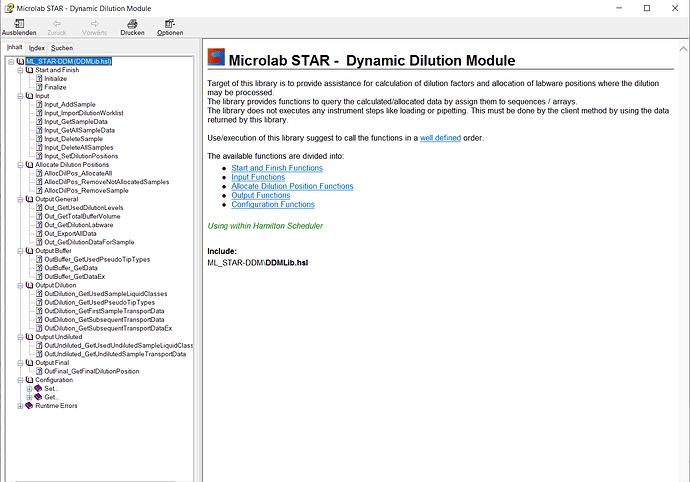690x482 pixels.
Task: Click the Configuration book icon
Action: click(29, 380)
